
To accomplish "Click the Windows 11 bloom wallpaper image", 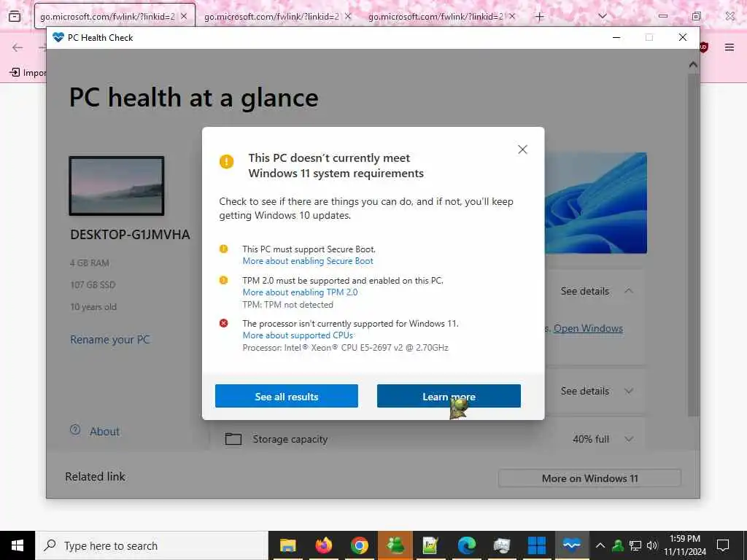I will 595,203.
